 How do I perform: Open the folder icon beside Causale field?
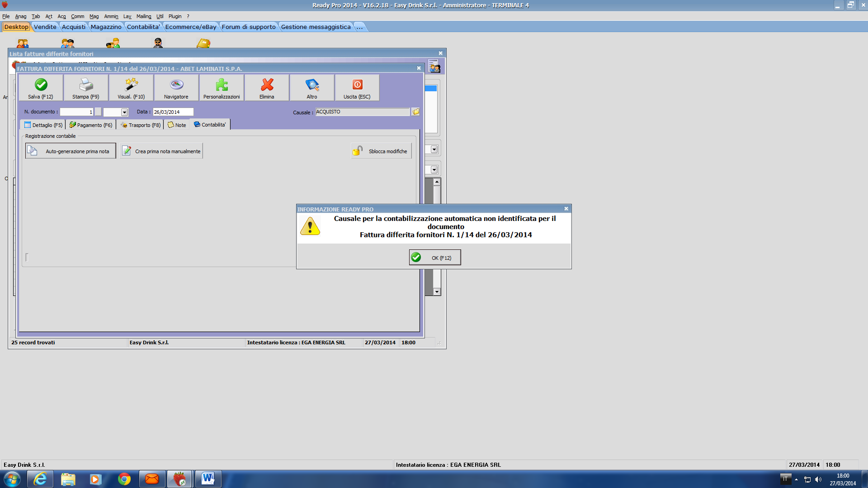pyautogui.click(x=415, y=112)
